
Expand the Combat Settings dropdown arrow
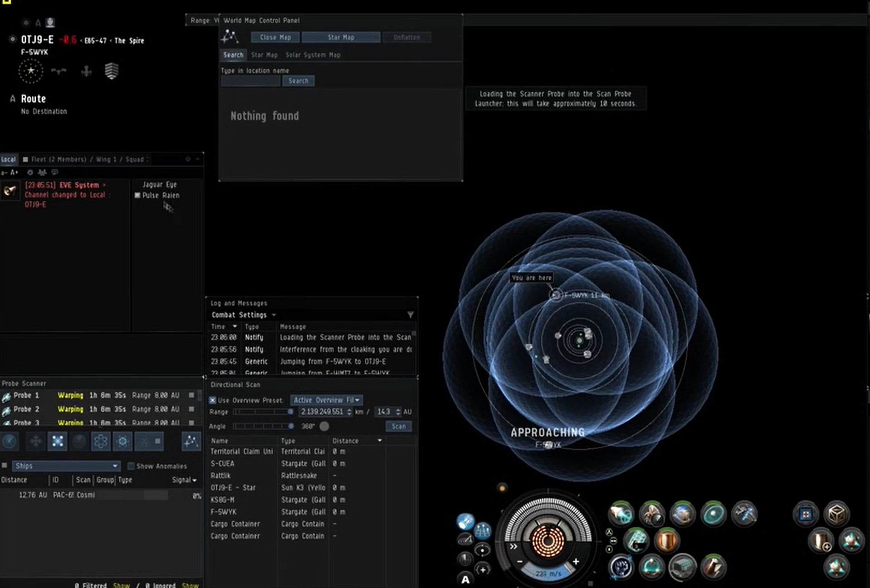[x=274, y=315]
